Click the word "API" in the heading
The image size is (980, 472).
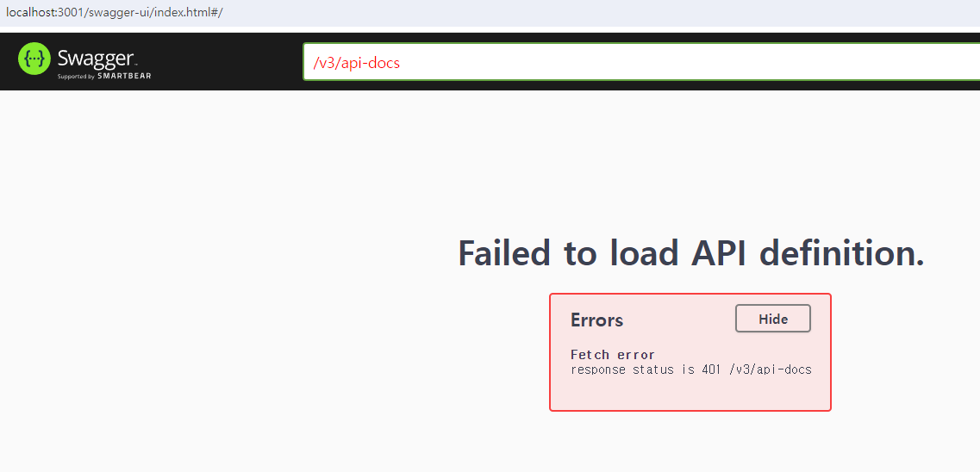709,253
